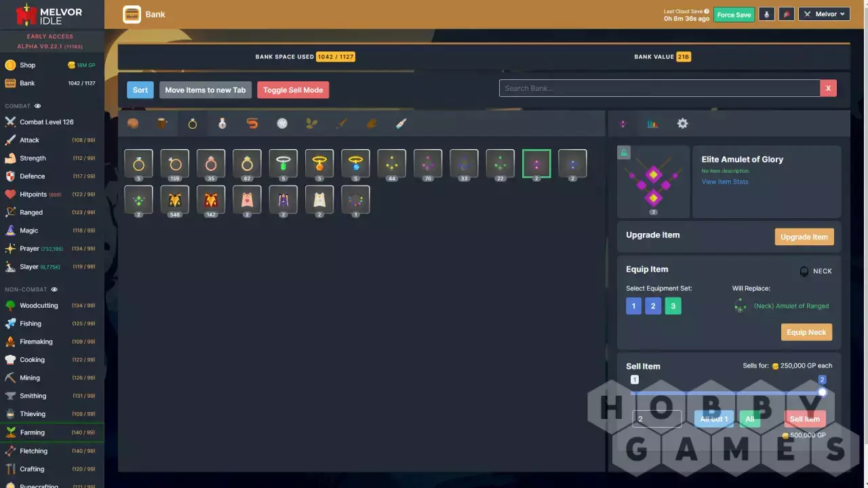Switch to the potion flask bank tab
The image size is (868, 488).
click(x=222, y=123)
